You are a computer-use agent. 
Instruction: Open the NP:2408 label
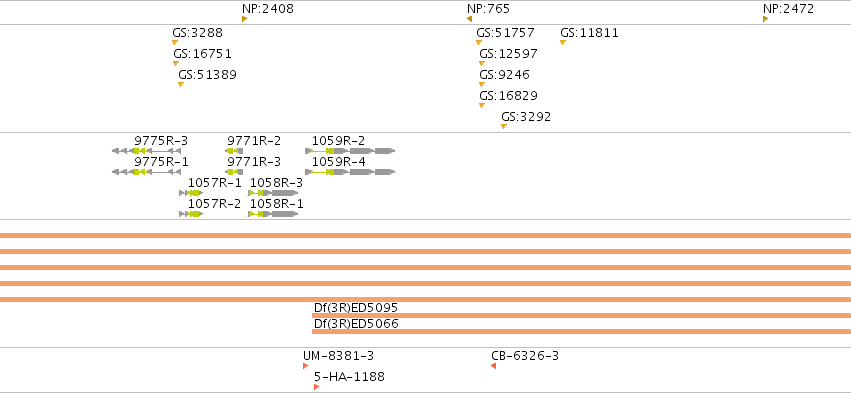pos(268,9)
